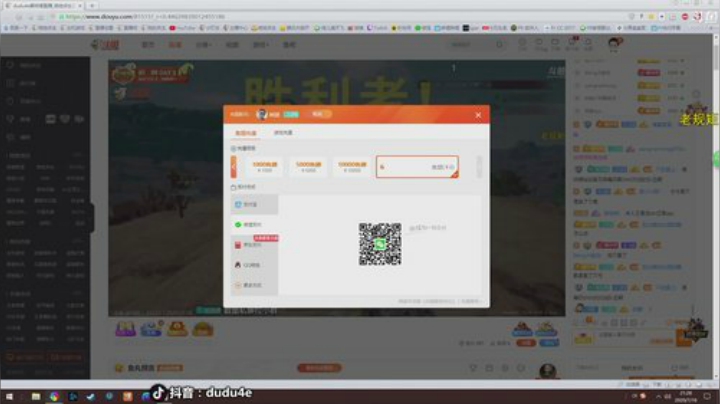Select the first recharge tab in dialog
Screen dimensions: 720x404
pos(246,133)
